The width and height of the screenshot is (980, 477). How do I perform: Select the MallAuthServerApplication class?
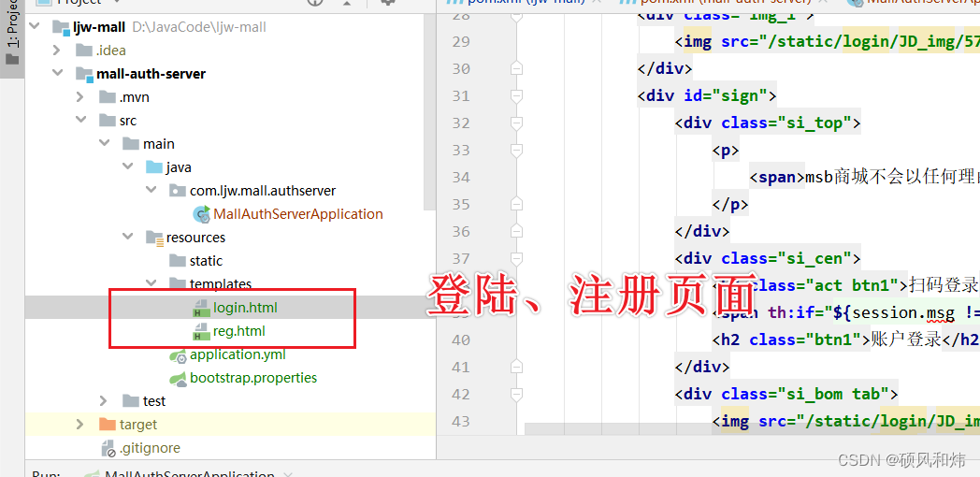[298, 214]
